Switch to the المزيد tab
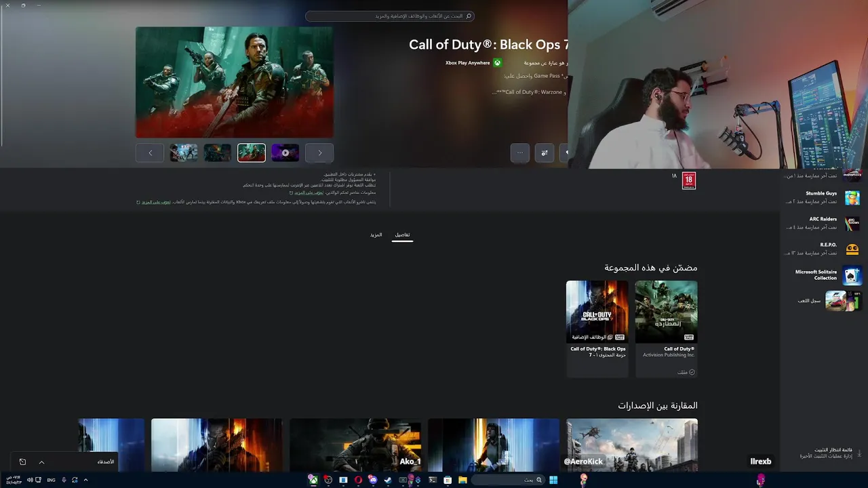 [x=376, y=235]
